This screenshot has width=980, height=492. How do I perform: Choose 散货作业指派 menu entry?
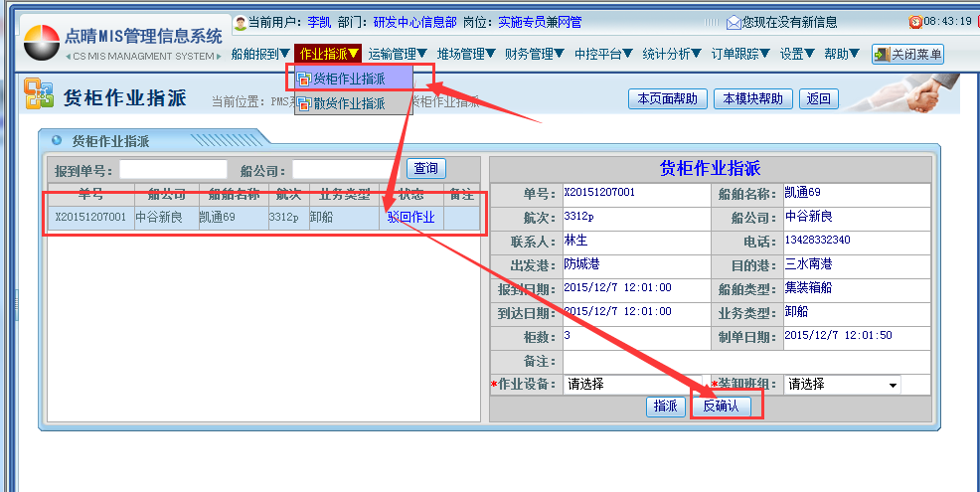[x=349, y=103]
